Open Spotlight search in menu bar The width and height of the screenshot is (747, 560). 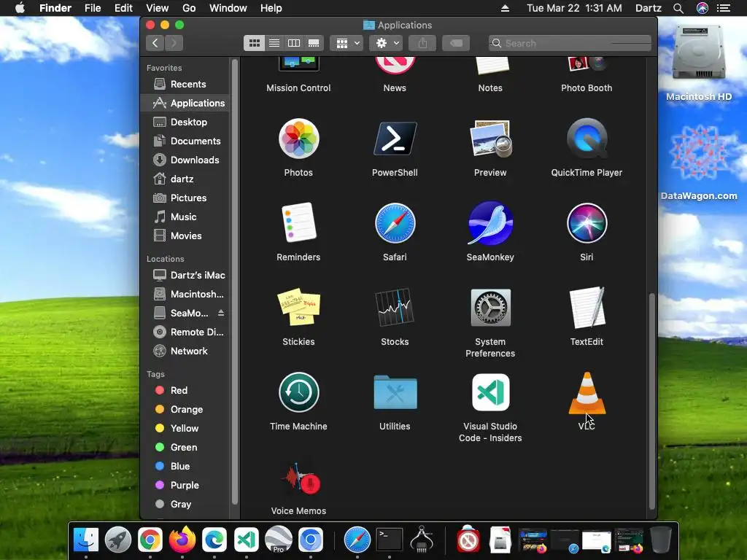tap(678, 8)
